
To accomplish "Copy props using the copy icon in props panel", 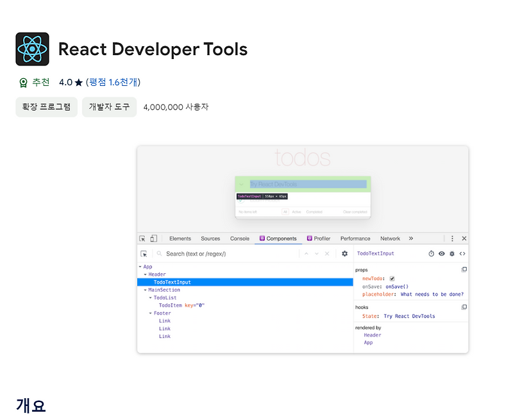I will [x=464, y=269].
